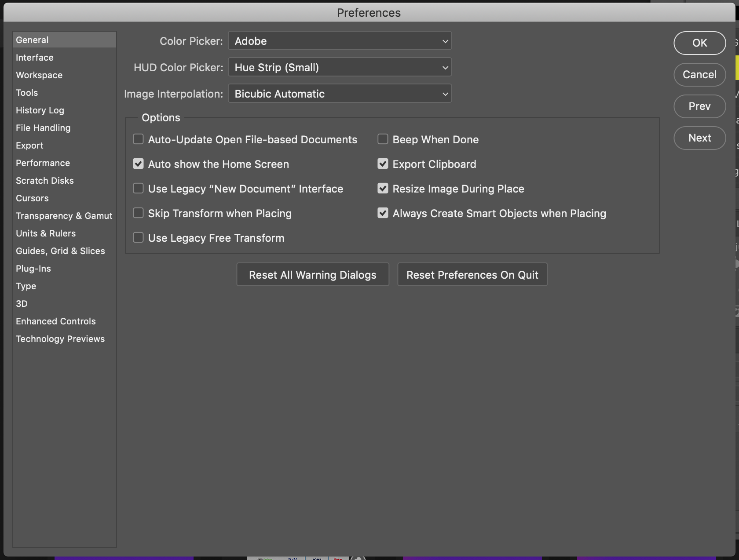The image size is (739, 560).
Task: Enable Auto-Update Open File-based Documents
Action: (138, 139)
